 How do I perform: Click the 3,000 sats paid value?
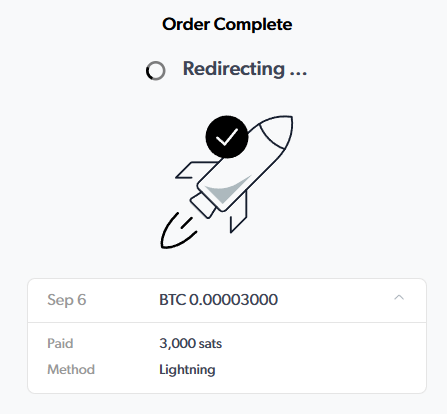pyautogui.click(x=190, y=343)
